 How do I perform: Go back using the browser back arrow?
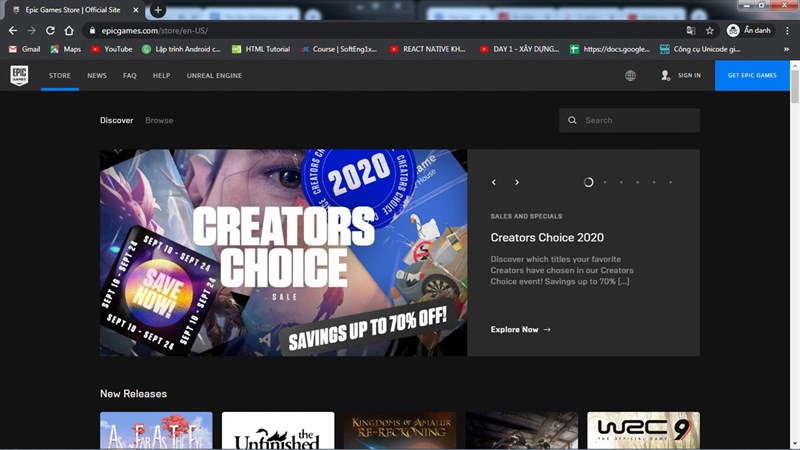[x=13, y=31]
